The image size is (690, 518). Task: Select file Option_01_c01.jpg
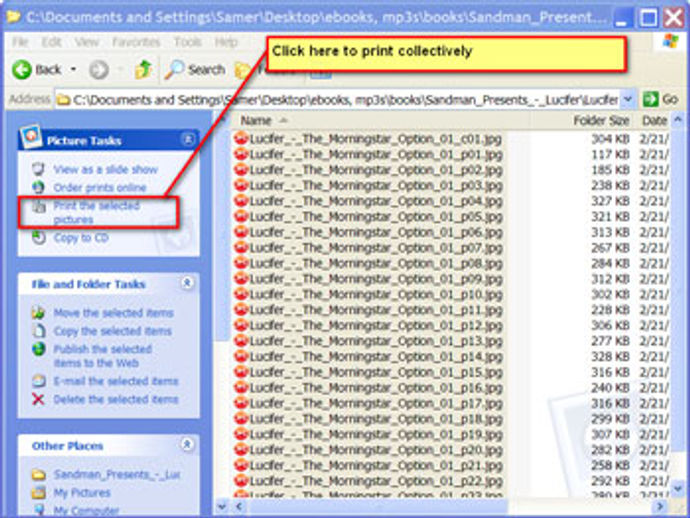tap(376, 139)
